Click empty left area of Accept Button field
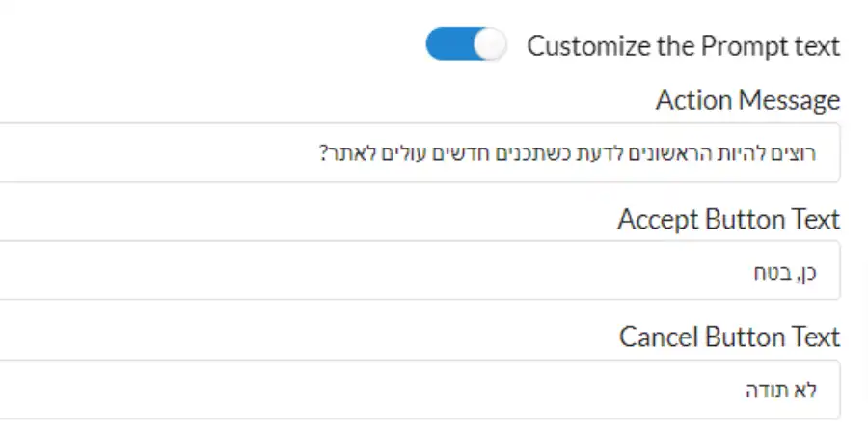Image resolution: width=868 pixels, height=432 pixels. (x=332, y=271)
